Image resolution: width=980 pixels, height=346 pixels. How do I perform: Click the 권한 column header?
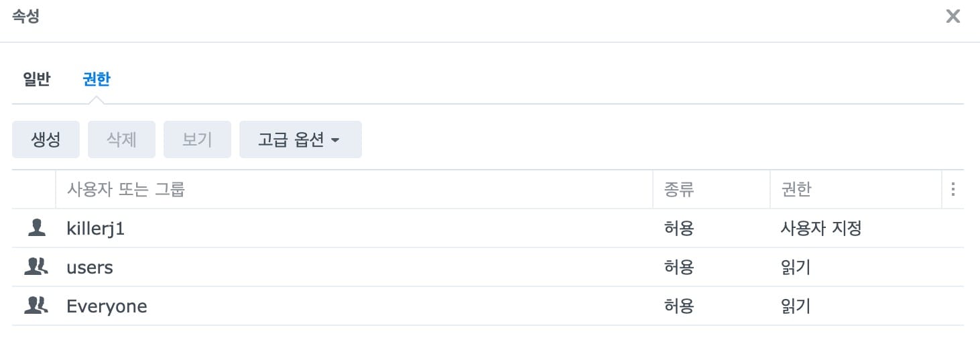[x=796, y=190]
